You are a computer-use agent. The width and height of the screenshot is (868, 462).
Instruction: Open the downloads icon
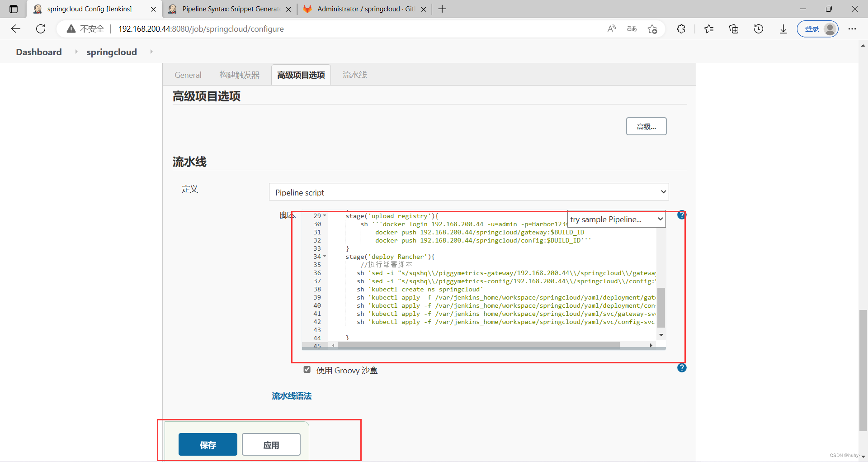[783, 29]
